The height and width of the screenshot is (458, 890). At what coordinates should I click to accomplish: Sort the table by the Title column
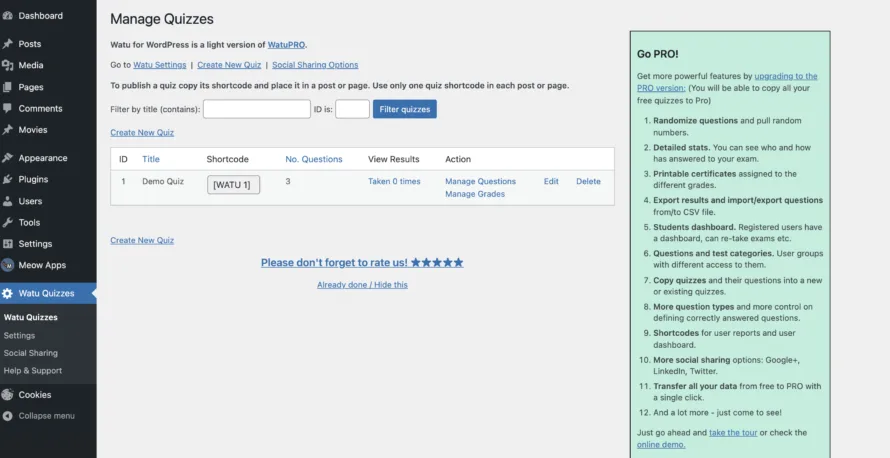[150, 159]
